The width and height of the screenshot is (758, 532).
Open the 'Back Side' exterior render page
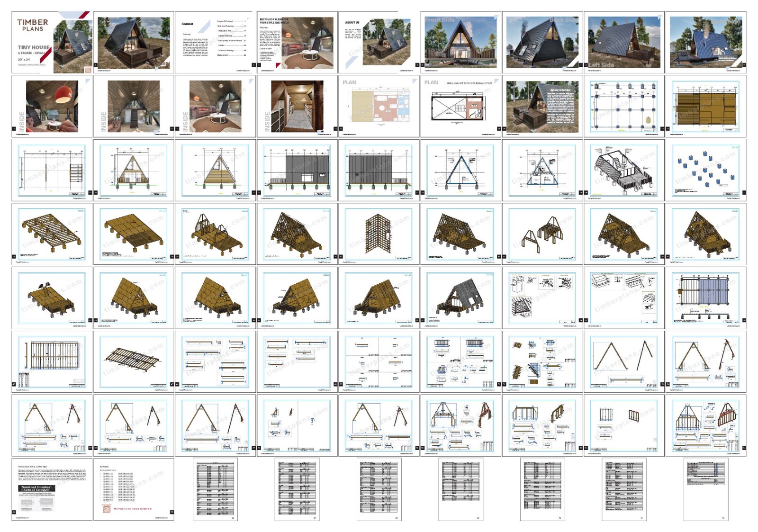[x=542, y=43]
